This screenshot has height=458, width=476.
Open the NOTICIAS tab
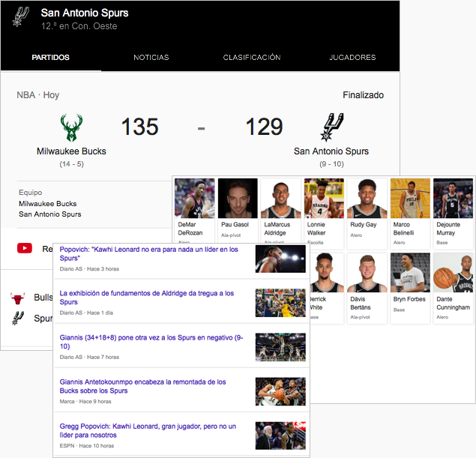(151, 58)
